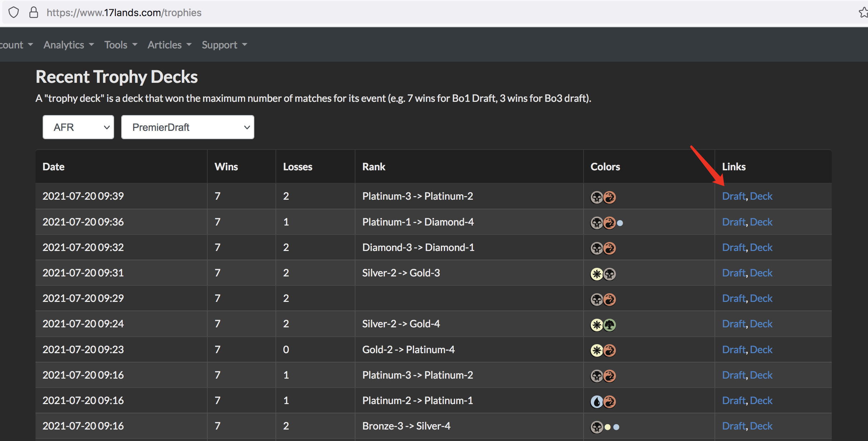This screenshot has height=441, width=868.
Task: Click the bookmark star icon
Action: (863, 13)
